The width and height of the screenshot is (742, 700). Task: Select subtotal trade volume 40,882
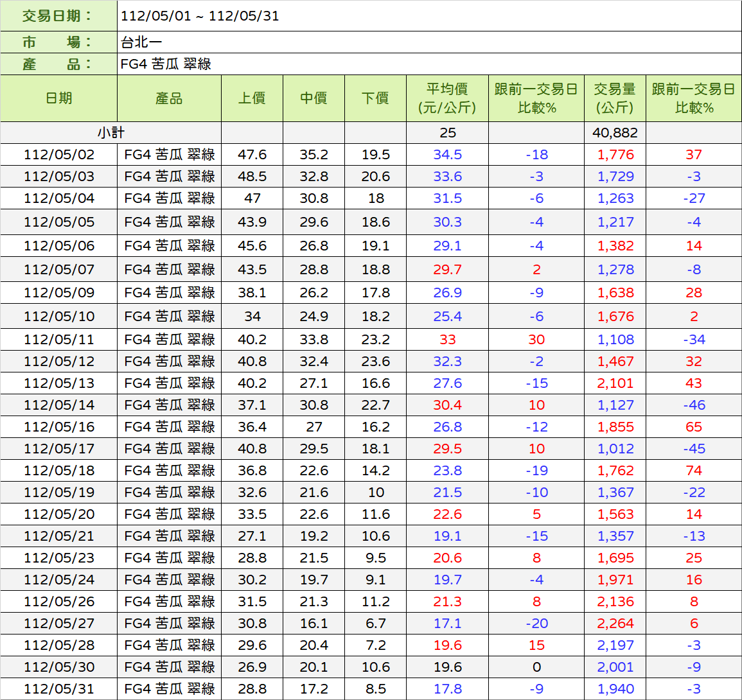click(615, 133)
